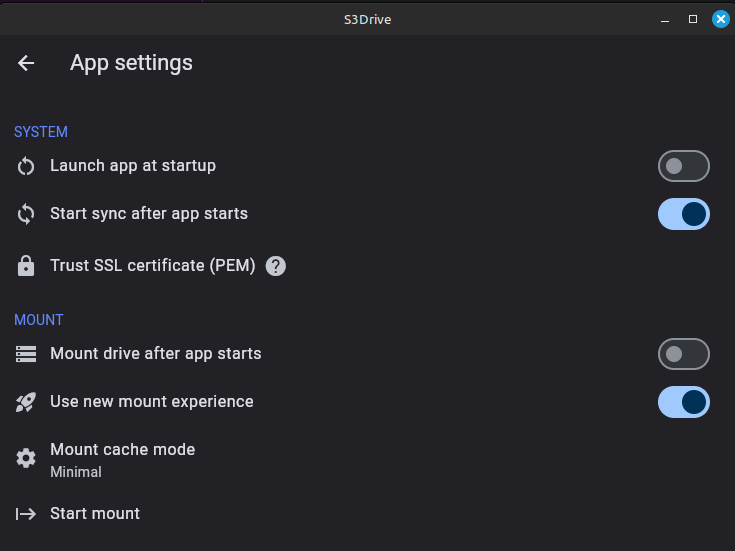735x551 pixels.
Task: Open Mount cache mode Minimal selector
Action: 368,460
